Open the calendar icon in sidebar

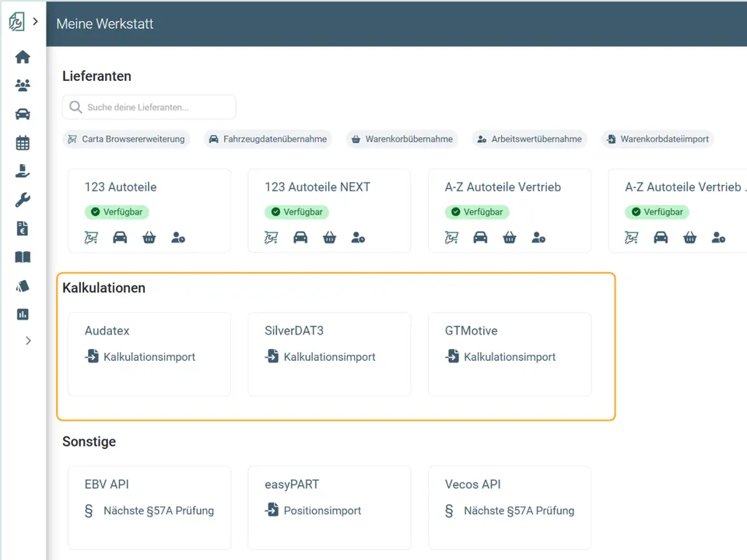(x=23, y=143)
